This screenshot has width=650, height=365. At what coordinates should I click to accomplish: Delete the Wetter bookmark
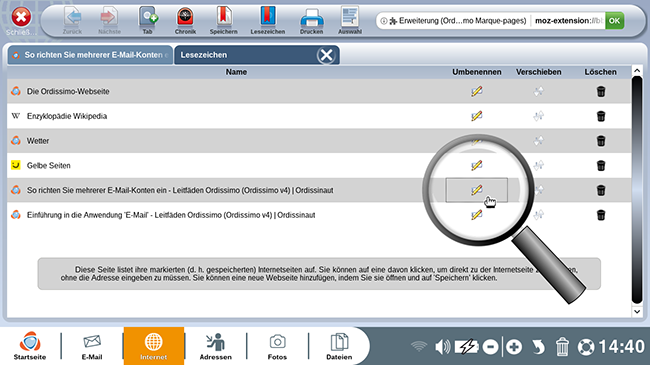601,141
